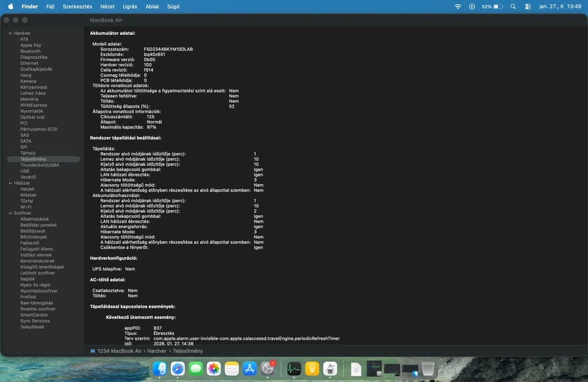This screenshot has height=382, width=588.
Task: Open the Ablak menu
Action: (x=153, y=6)
